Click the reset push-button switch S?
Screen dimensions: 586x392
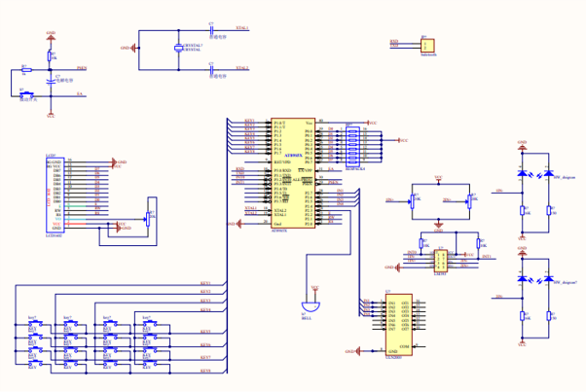pyautogui.click(x=27, y=93)
